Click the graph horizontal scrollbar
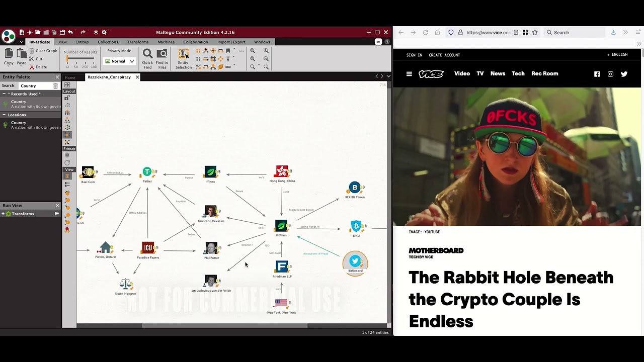Screen dimensions: 644x362 point(224,325)
